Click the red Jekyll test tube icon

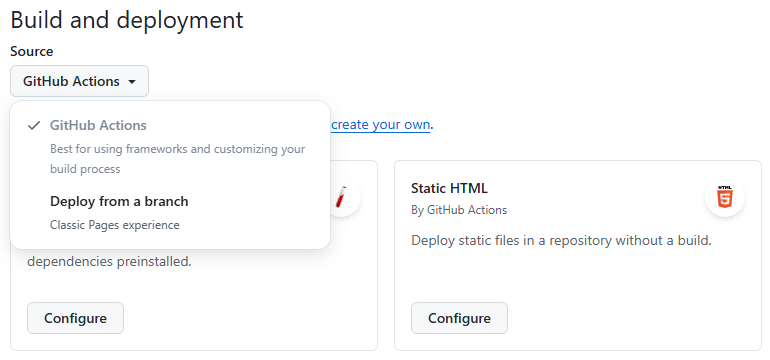click(x=341, y=197)
